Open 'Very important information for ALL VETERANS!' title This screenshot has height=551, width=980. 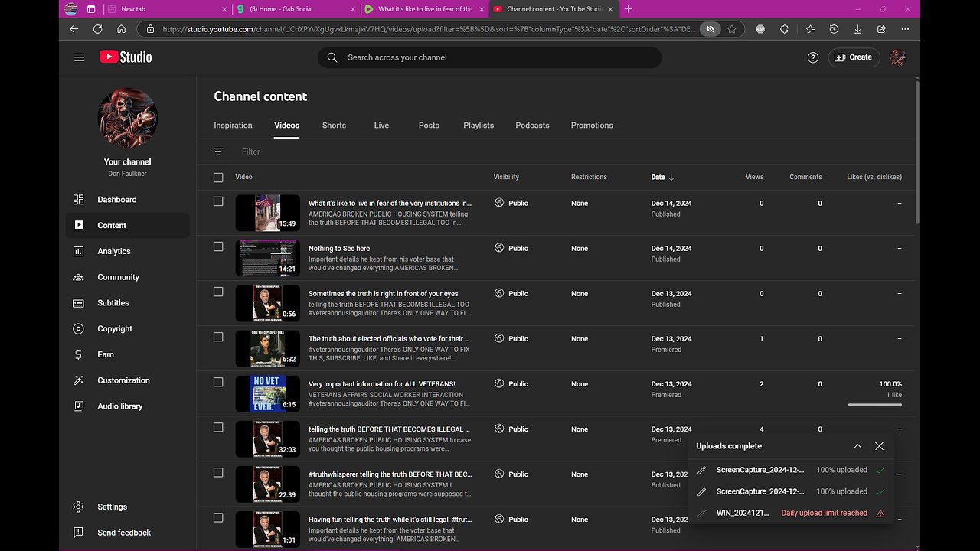pos(382,384)
